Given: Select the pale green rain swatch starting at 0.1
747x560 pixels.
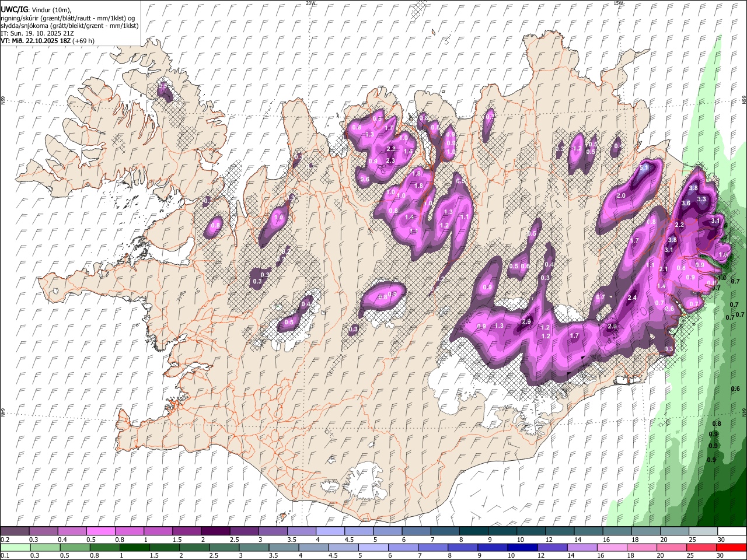Looking at the screenshot, I should [15, 548].
